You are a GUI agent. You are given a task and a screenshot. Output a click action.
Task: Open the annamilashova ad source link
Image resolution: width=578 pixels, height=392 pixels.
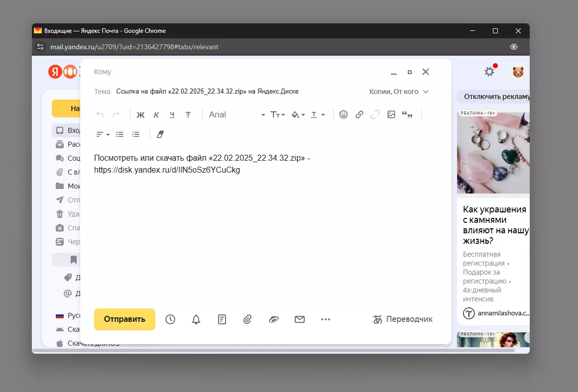(x=496, y=313)
